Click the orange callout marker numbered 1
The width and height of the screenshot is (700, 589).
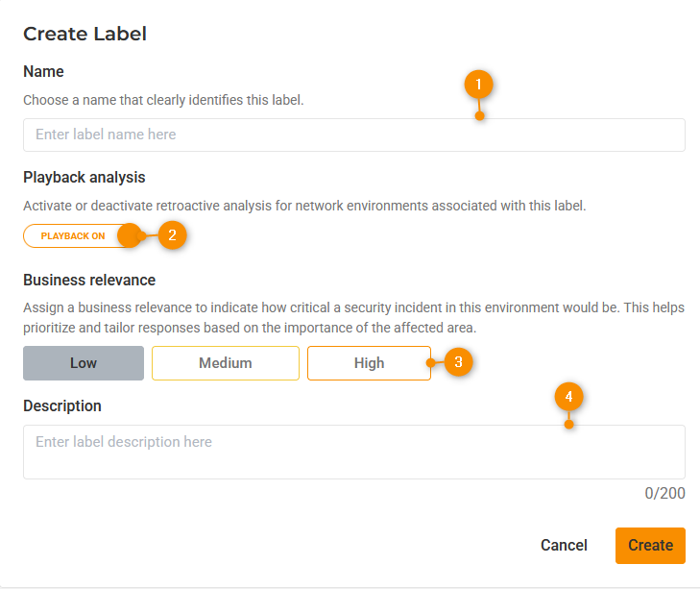point(478,85)
